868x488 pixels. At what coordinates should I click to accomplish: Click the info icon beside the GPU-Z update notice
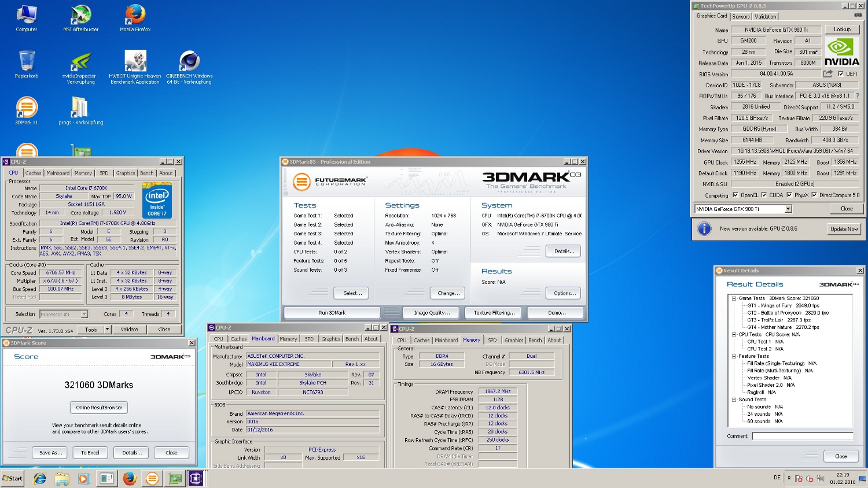coord(704,228)
